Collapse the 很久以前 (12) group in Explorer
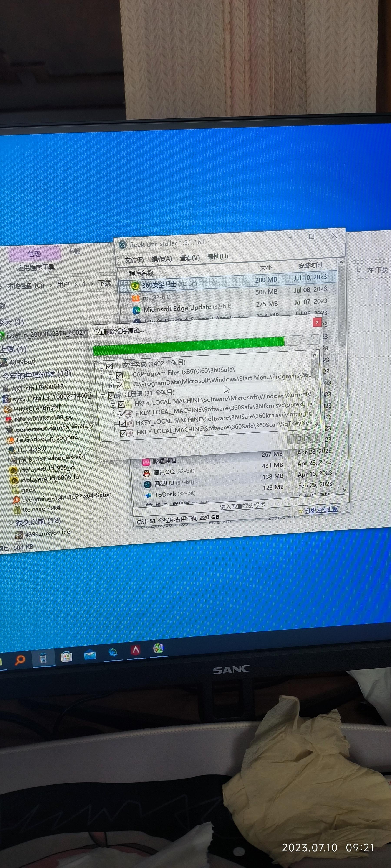The height and width of the screenshot is (868, 391). coord(10,523)
